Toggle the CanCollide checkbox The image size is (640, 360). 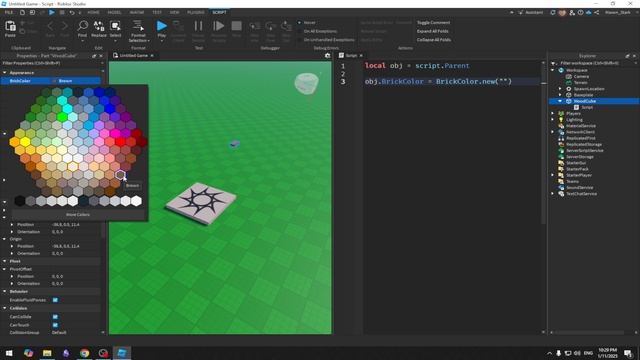[55, 317]
